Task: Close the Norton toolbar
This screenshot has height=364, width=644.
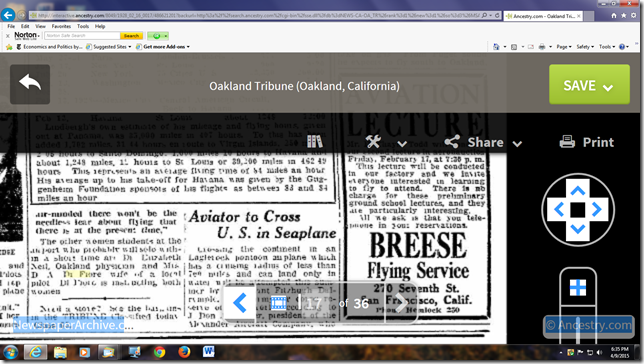Action: click(7, 36)
